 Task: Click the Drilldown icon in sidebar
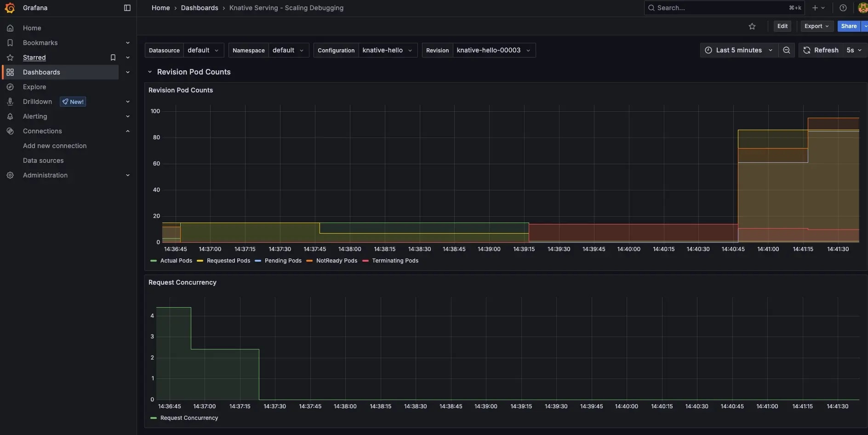pyautogui.click(x=10, y=102)
